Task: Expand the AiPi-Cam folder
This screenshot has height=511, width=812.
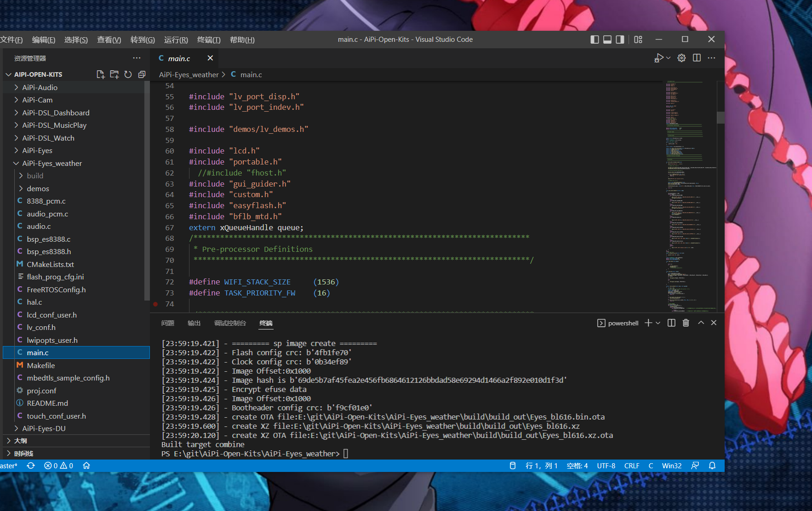Action: pos(76,100)
